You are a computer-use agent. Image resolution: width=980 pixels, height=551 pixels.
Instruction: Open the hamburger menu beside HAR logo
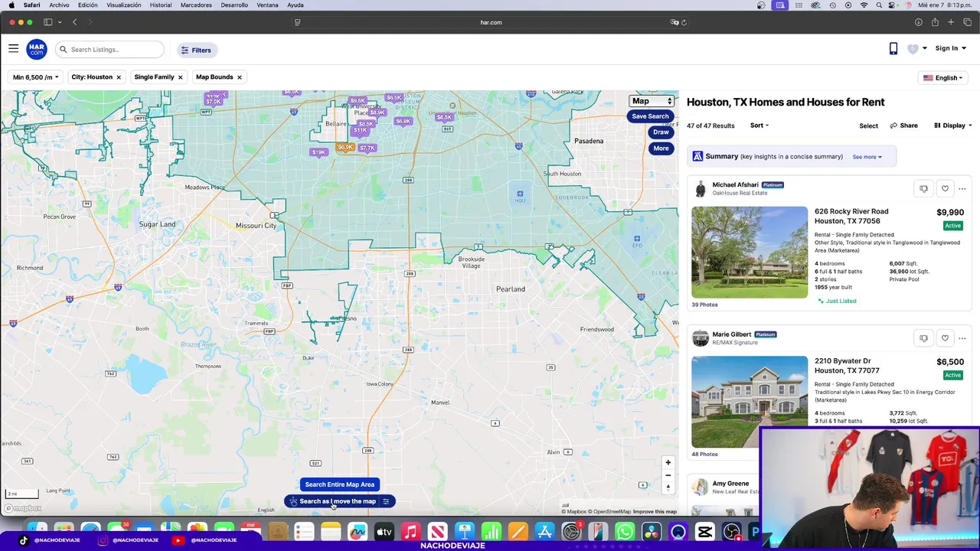13,48
